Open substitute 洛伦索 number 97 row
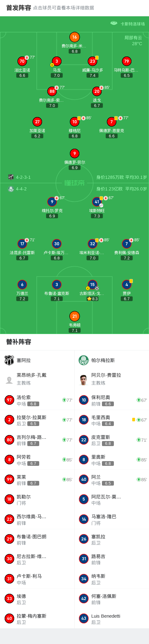Screen dimensions: 149x644 (x=37, y=400)
